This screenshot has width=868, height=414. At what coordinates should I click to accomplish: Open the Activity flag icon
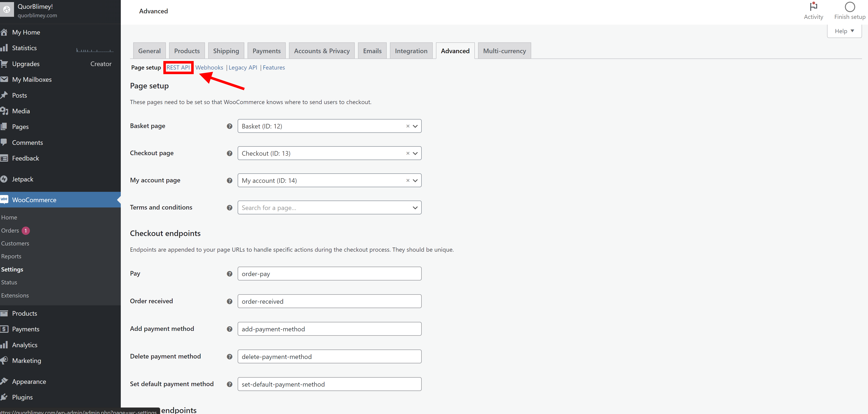(813, 6)
